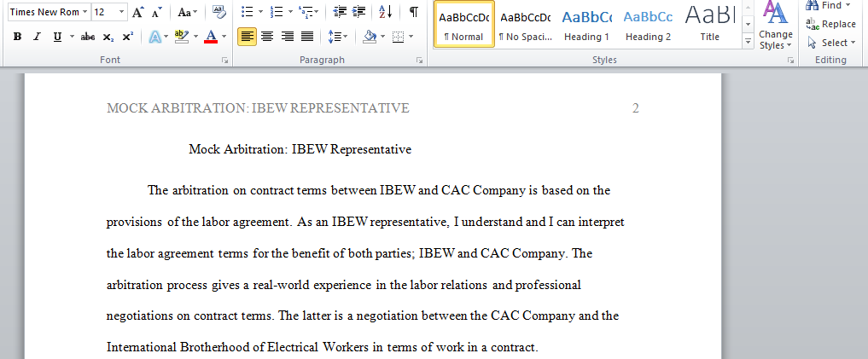Grow font size with the large A icon

[x=138, y=12]
